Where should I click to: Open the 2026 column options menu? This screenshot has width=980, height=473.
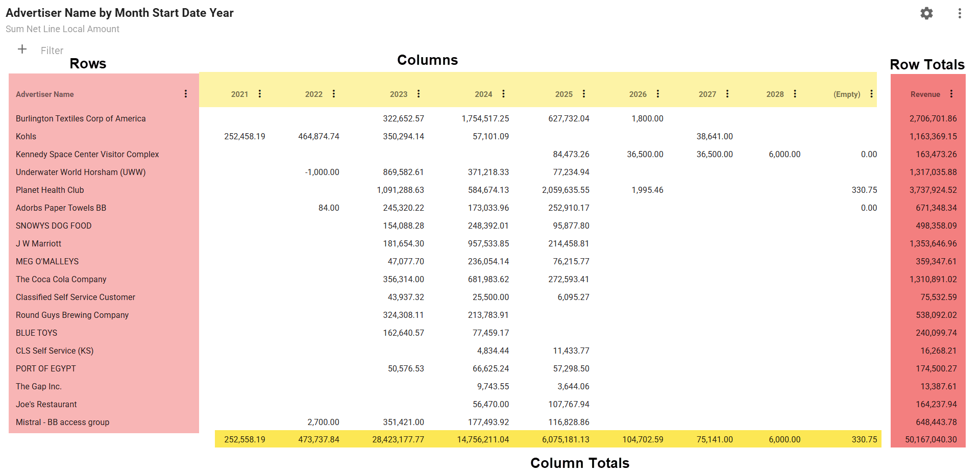(x=658, y=94)
